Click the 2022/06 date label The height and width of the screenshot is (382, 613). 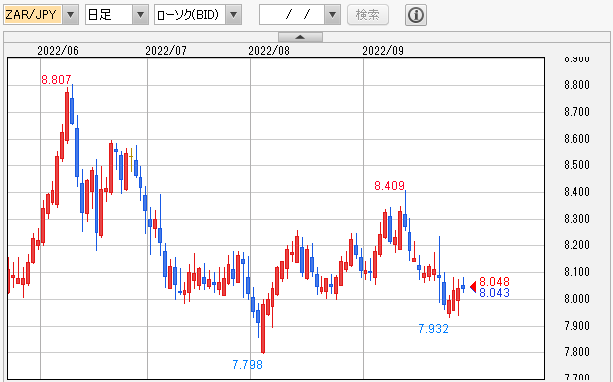58,51
